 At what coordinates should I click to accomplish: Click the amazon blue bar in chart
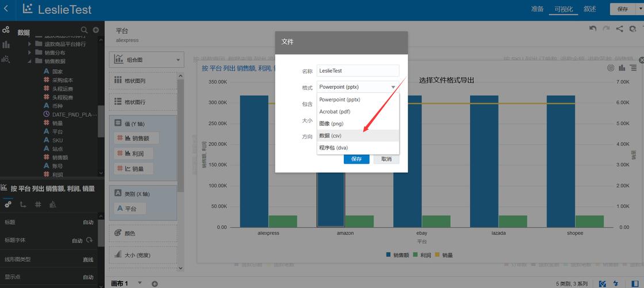(x=331, y=199)
